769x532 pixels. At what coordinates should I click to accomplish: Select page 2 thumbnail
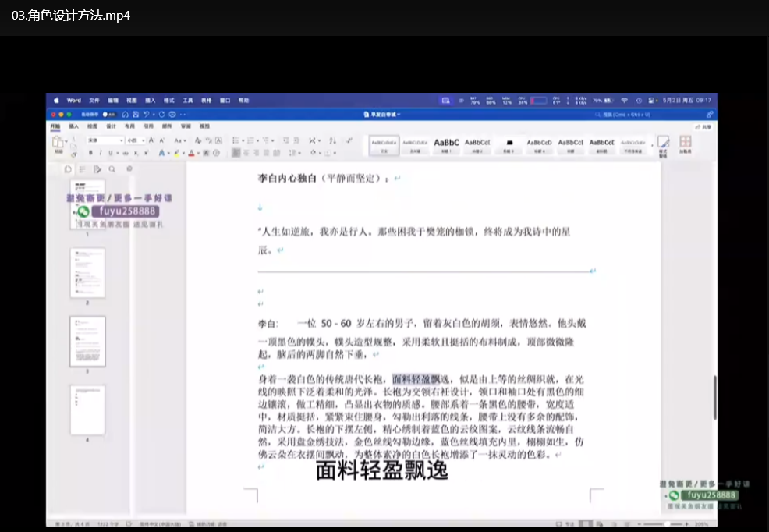click(x=87, y=272)
